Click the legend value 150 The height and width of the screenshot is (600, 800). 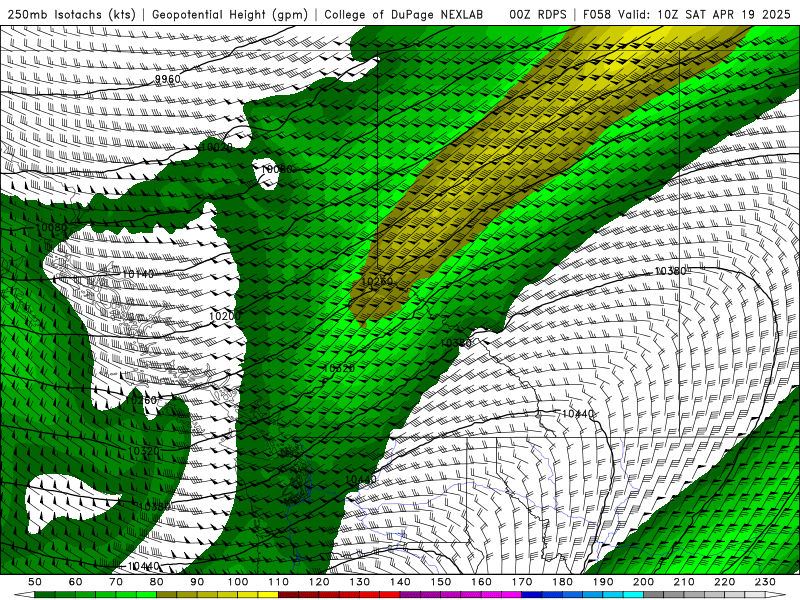click(x=441, y=582)
